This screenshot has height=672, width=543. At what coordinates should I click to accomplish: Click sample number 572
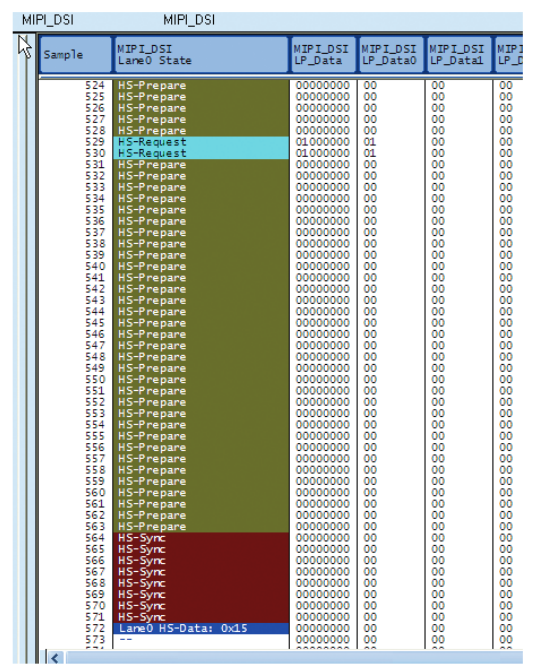point(95,629)
